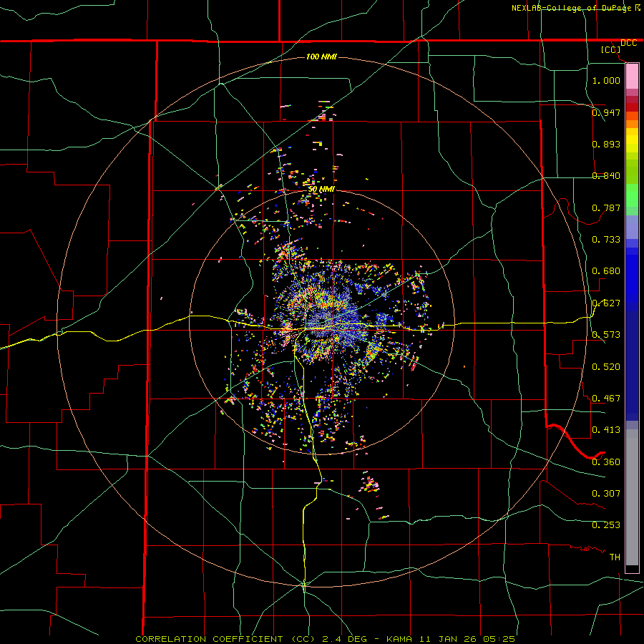Click the 0.840 legend value
The width and height of the screenshot is (644, 644).
606,176
